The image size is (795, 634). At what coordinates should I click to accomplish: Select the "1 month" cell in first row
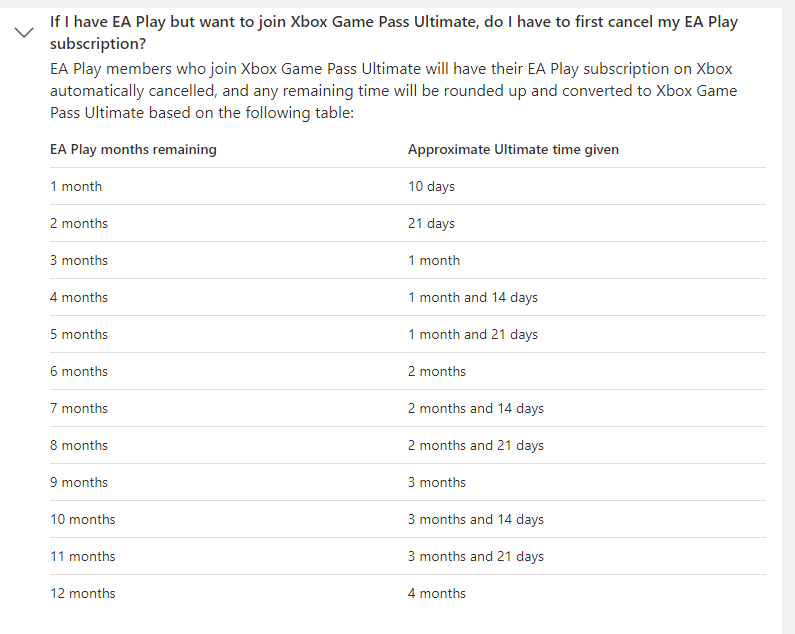tap(76, 187)
